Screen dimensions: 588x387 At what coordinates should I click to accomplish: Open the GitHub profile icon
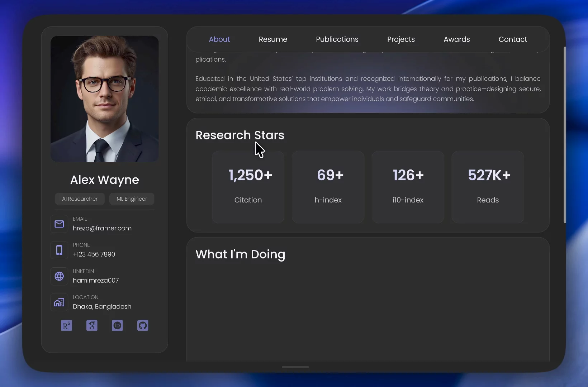143,325
